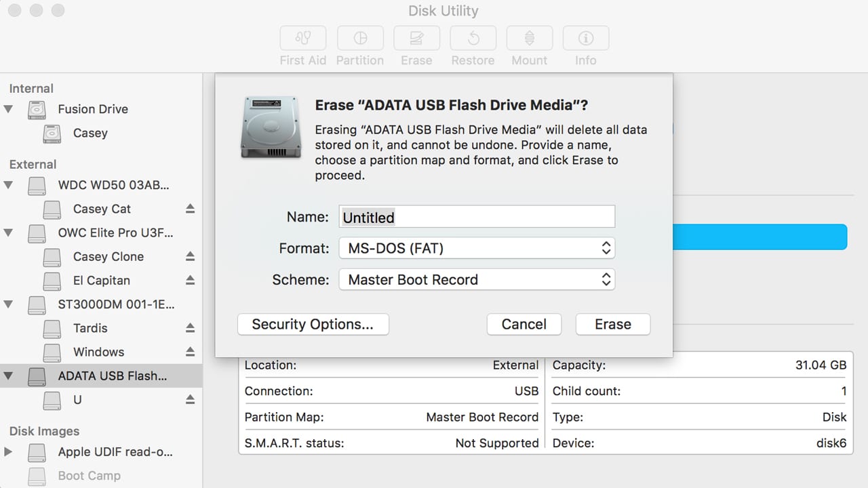Click the Restore toolbar icon

point(473,38)
